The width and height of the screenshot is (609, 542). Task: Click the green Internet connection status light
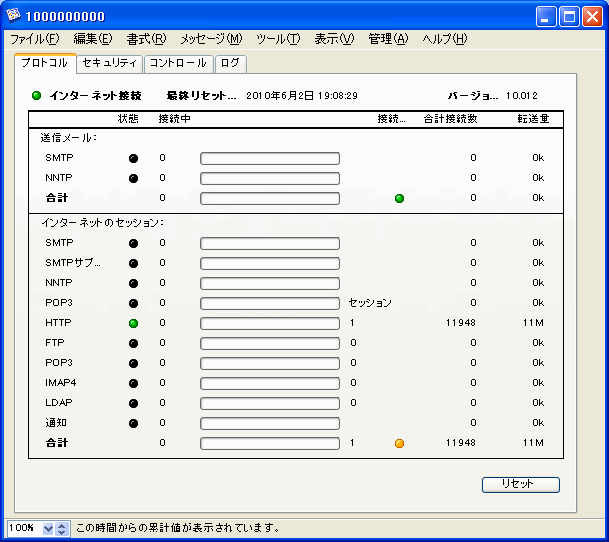click(x=37, y=96)
